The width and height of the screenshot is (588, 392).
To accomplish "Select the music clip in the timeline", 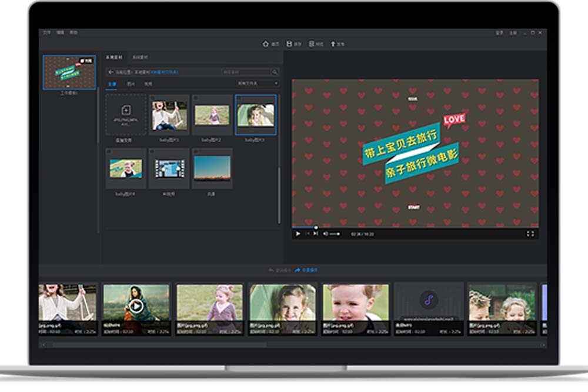I will pos(428,308).
